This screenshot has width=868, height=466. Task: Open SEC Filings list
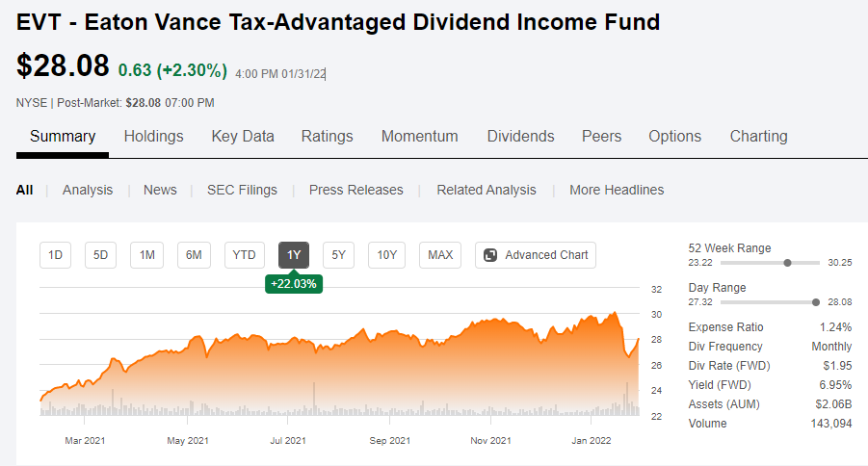(x=242, y=190)
